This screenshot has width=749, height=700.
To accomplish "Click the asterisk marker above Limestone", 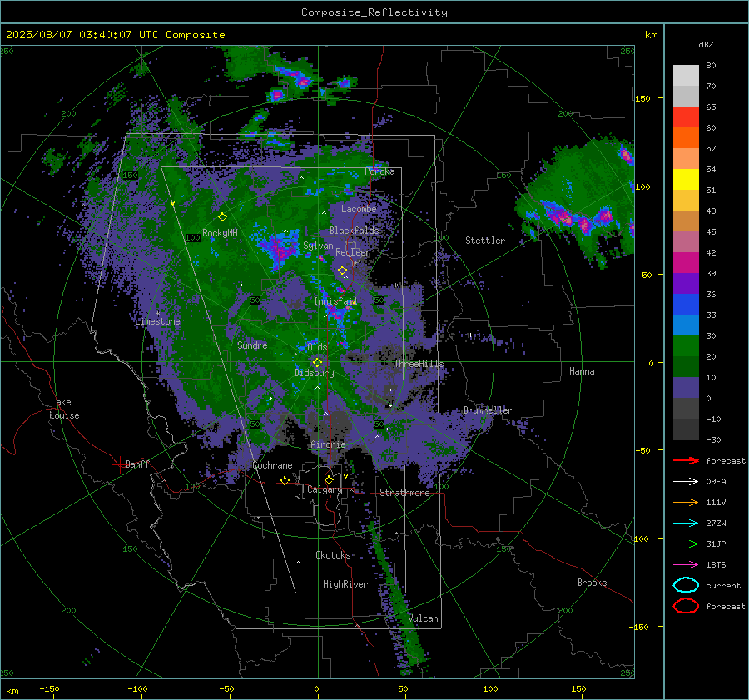I will click(x=157, y=314).
